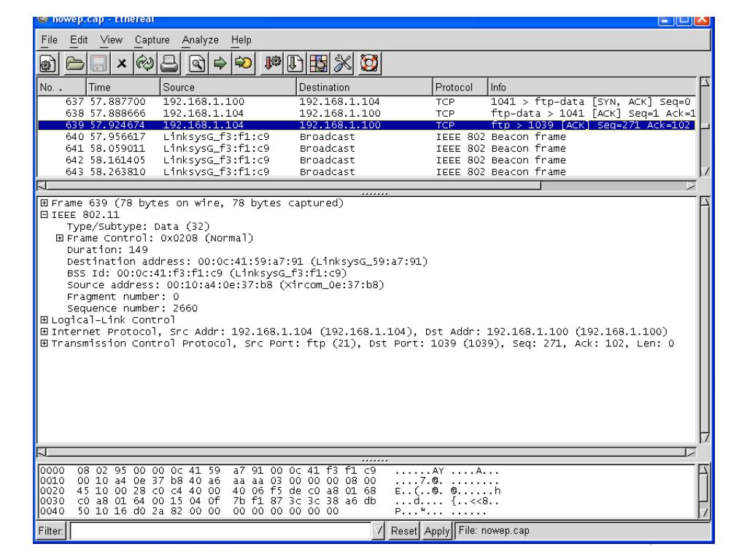Open help via the lifebuoy icon
The width and height of the screenshot is (747, 560).
369,64
